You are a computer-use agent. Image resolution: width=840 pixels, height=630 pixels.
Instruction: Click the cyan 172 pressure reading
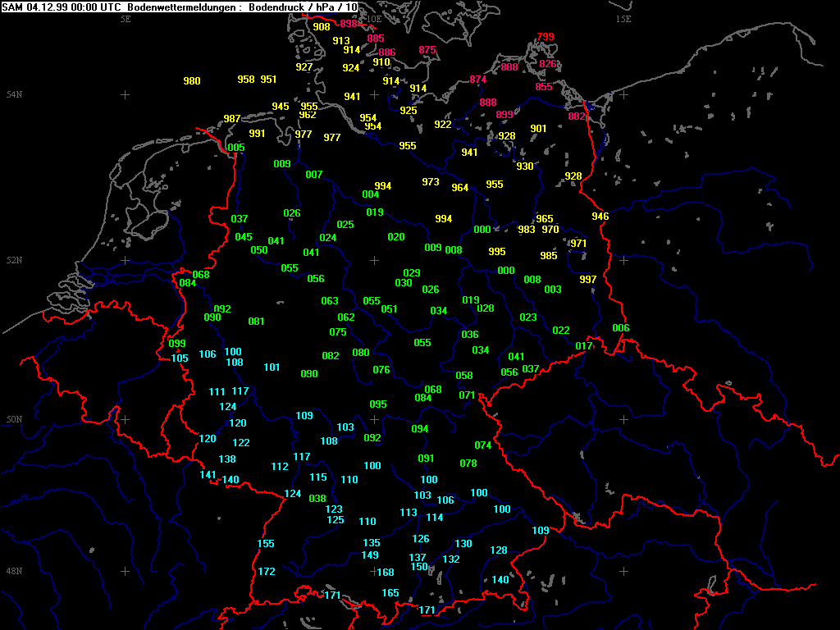click(x=267, y=572)
